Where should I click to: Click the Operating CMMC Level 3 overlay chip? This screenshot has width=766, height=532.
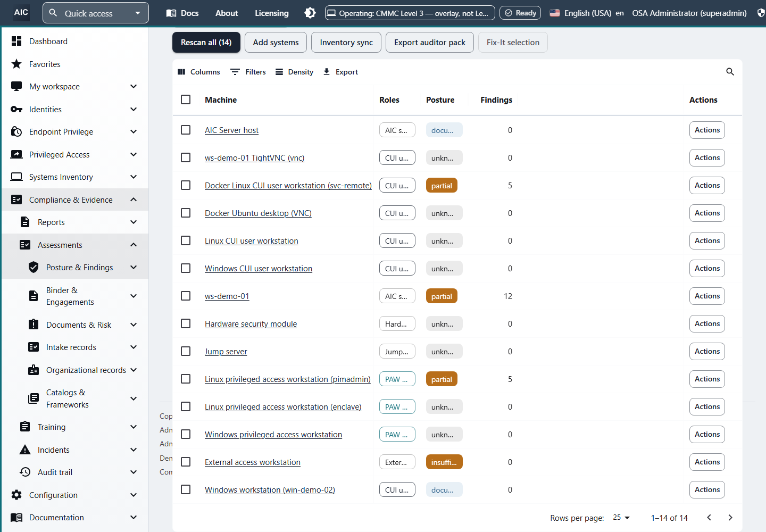(x=410, y=13)
